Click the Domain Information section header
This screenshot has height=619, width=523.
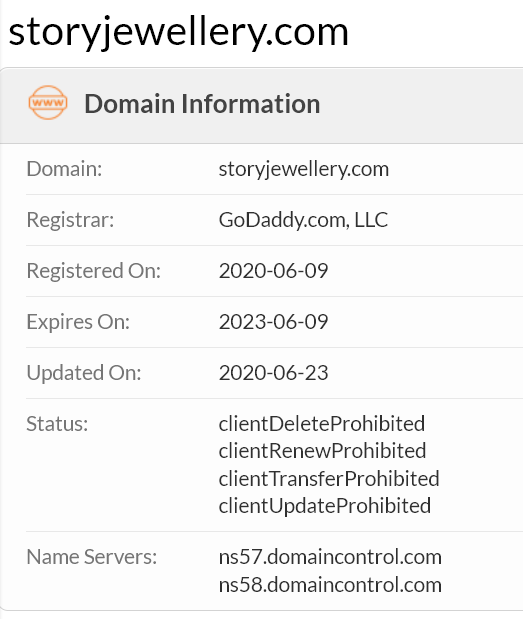coord(202,104)
